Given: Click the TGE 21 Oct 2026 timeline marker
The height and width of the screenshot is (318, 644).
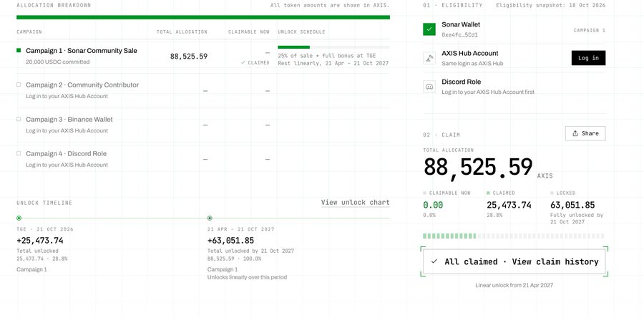Looking at the screenshot, I should click(x=19, y=218).
